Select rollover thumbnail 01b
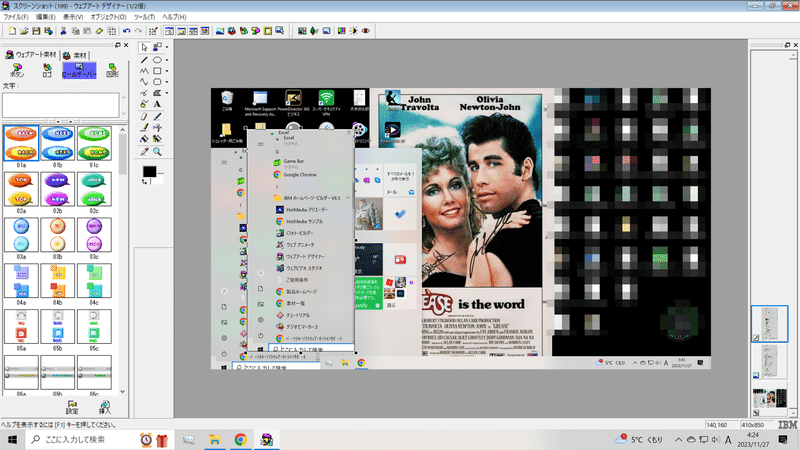The image size is (800, 450). [x=57, y=144]
